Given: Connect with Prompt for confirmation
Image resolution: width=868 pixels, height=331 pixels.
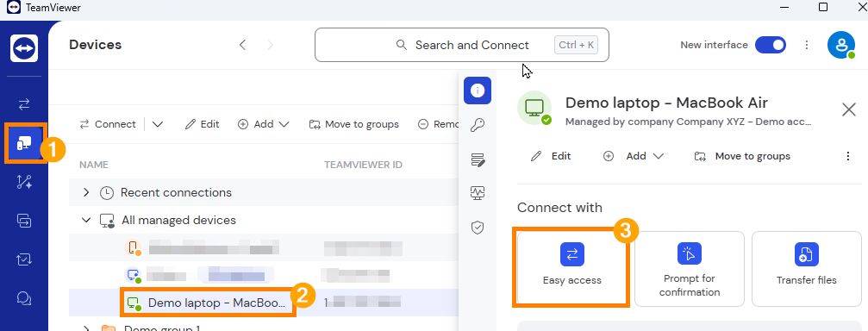Looking at the screenshot, I should [x=690, y=268].
